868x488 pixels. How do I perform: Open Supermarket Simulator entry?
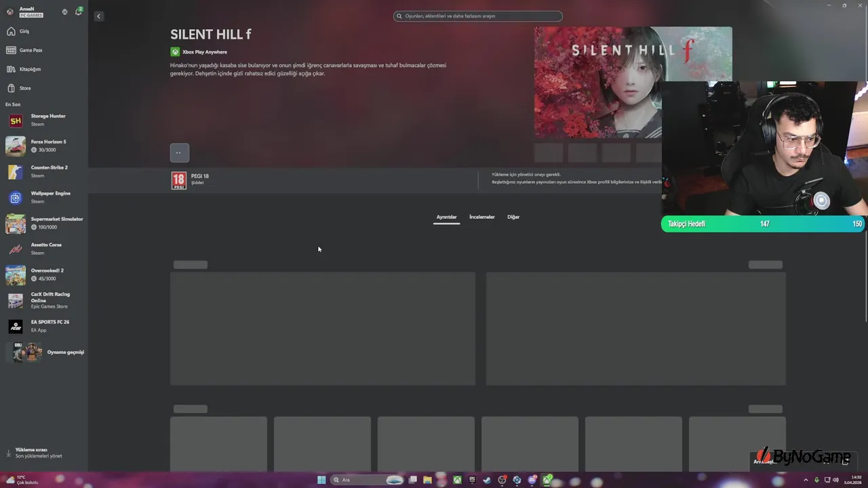point(44,223)
